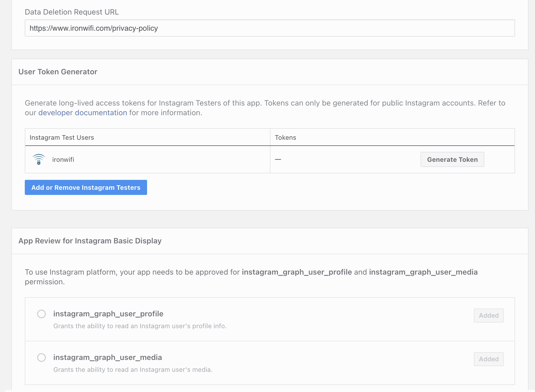Click App Review for Instagram Basic Display heading
535x392 pixels.
[x=90, y=241]
